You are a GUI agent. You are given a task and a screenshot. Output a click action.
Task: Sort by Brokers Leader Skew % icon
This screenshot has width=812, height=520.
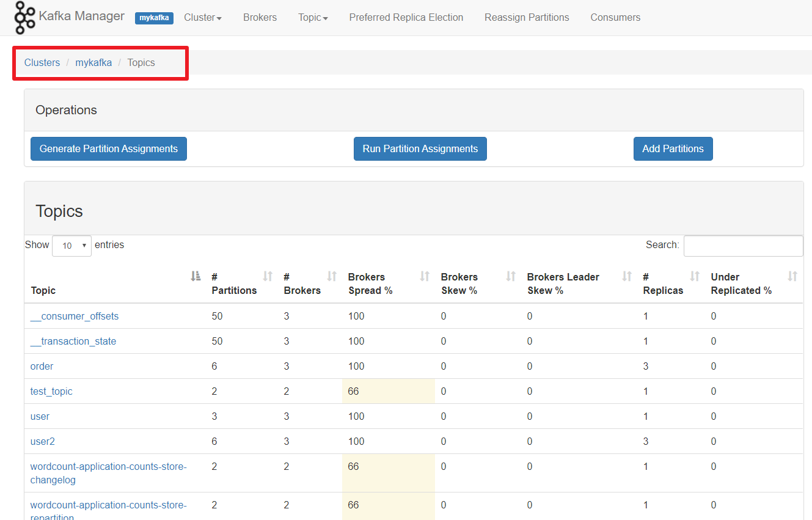pyautogui.click(x=627, y=276)
